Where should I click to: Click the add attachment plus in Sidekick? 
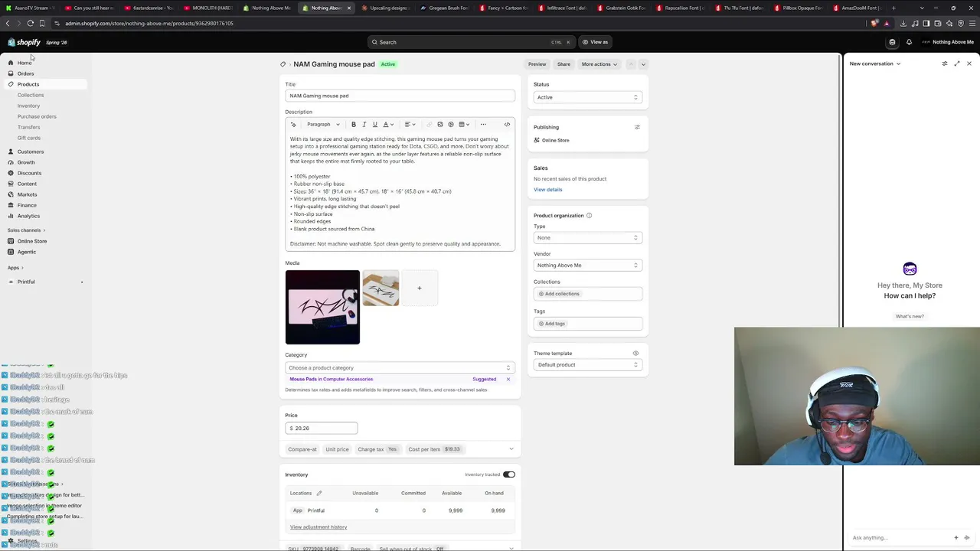coord(955,538)
